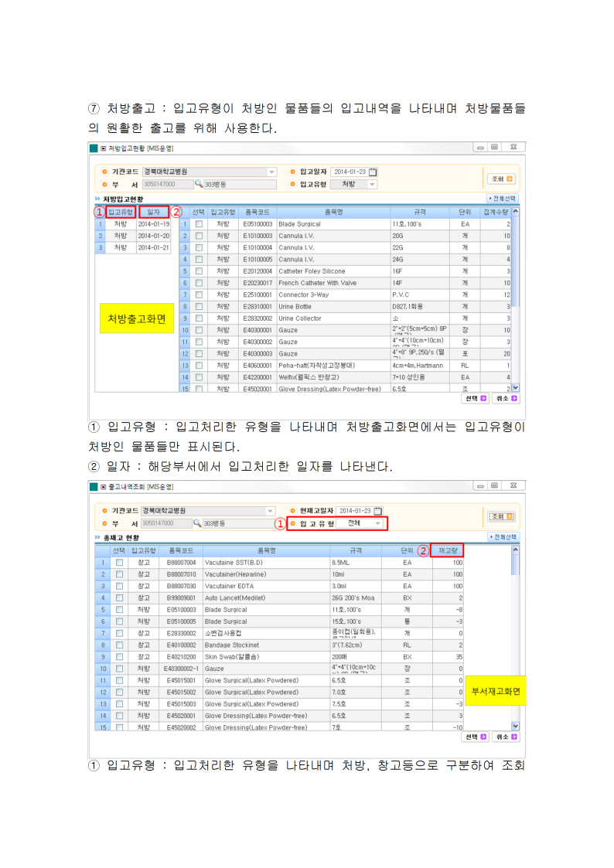Click 선택 button below 처방입고현황 table
This screenshot has height=868, width=614.
tap(475, 399)
